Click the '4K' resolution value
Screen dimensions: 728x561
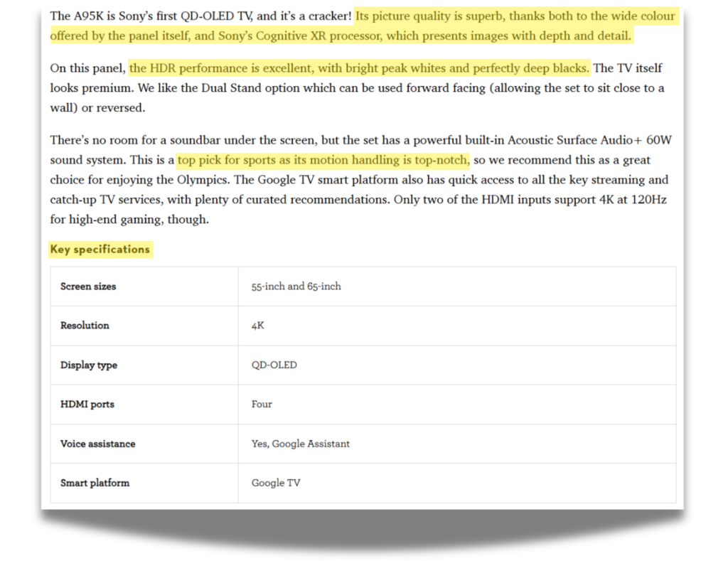tap(257, 326)
